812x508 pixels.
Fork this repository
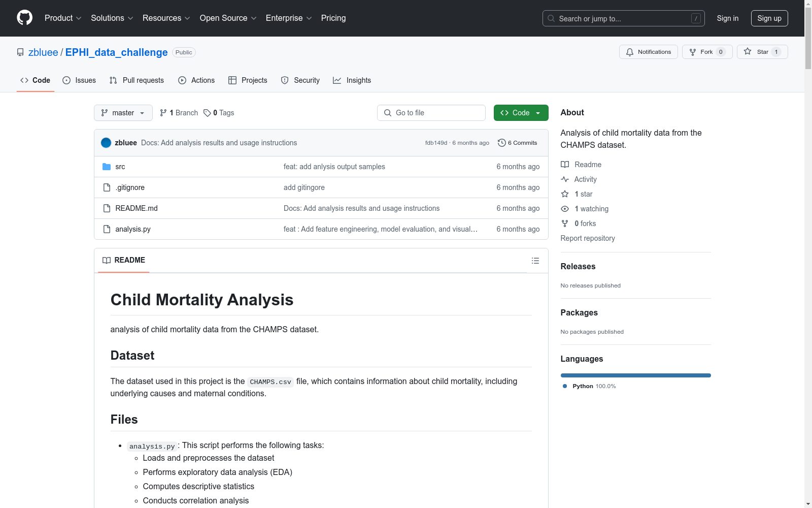click(707, 52)
